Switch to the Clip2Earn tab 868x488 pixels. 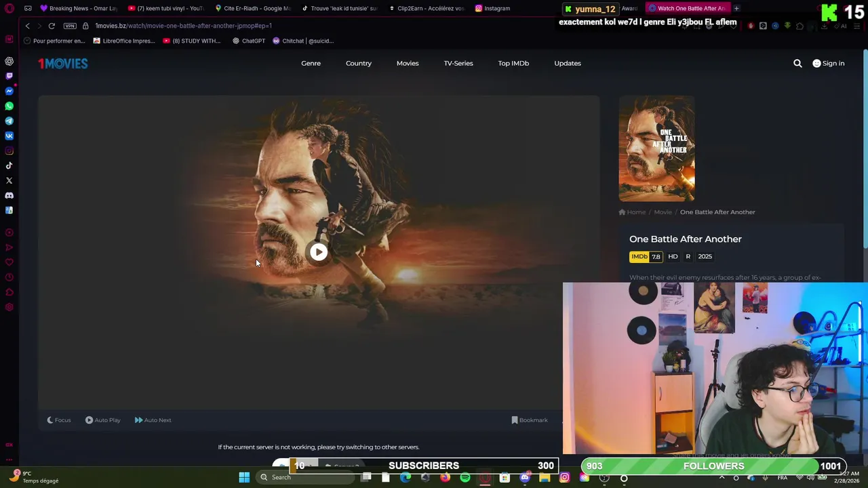426,8
